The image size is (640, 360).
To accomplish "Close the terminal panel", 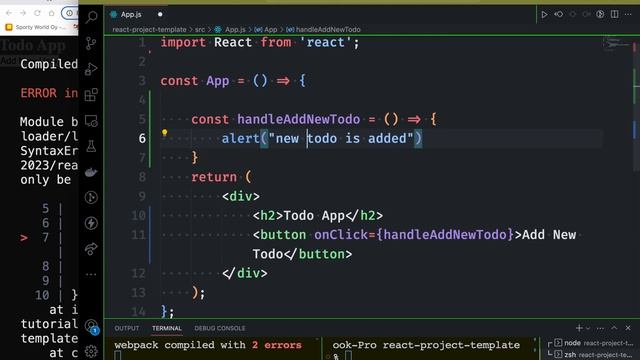I will (628, 328).
